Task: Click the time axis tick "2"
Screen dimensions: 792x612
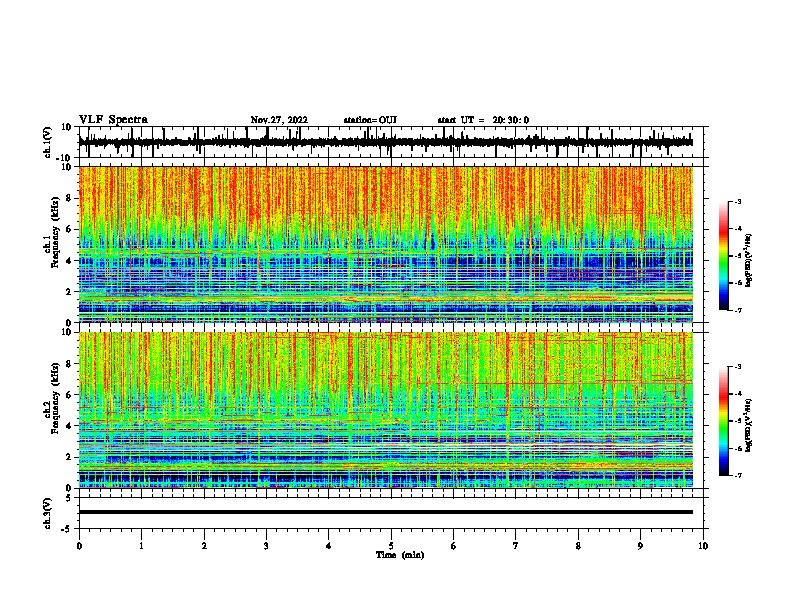Action: click(x=204, y=546)
